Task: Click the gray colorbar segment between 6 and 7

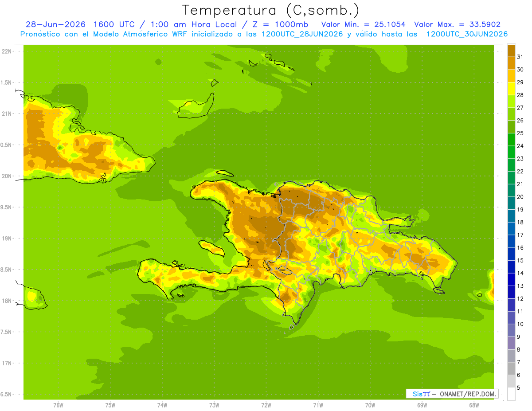Action: [511, 368]
